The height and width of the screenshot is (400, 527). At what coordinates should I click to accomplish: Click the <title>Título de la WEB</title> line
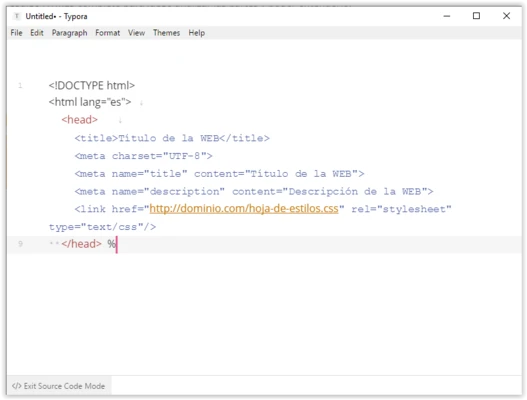coord(172,138)
